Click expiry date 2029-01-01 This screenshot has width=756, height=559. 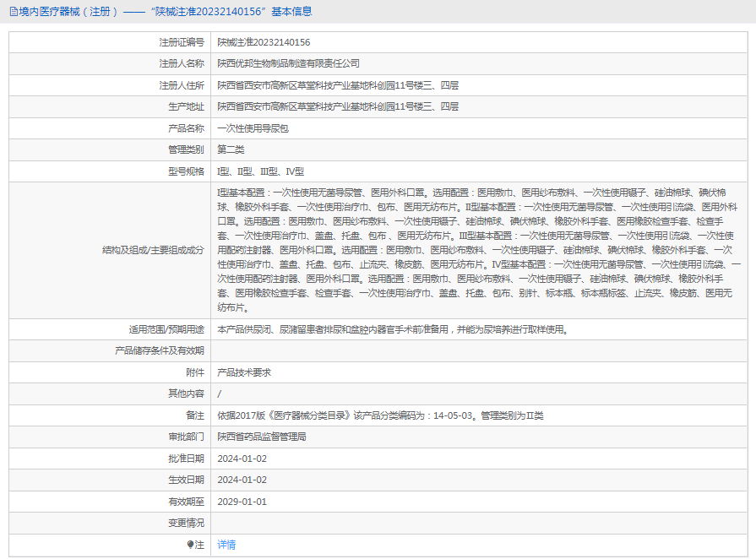click(242, 502)
